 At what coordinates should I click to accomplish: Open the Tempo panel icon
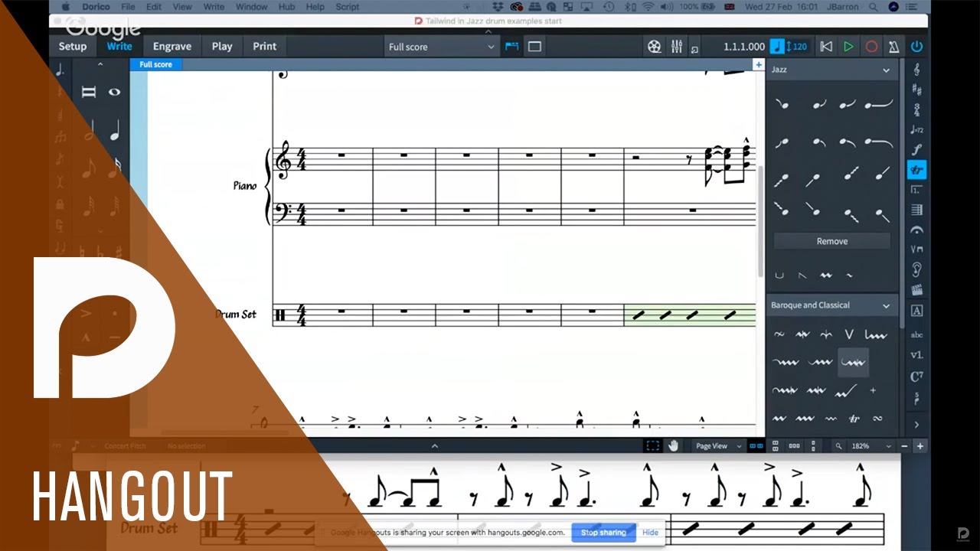916,129
